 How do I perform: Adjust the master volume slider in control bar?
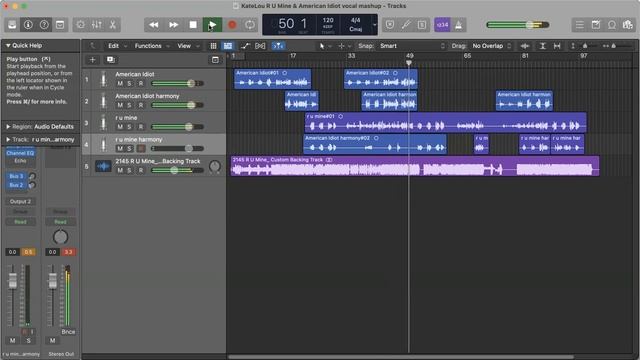pos(518,25)
